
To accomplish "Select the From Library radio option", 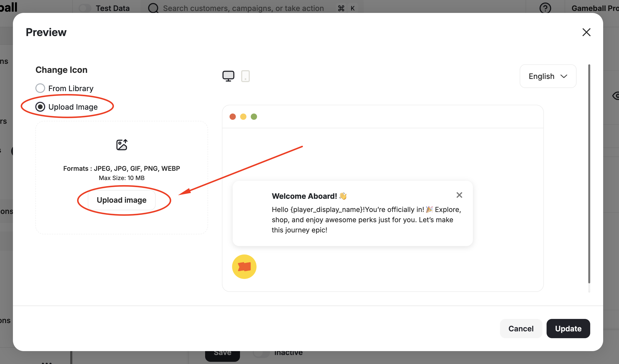I will (x=40, y=88).
